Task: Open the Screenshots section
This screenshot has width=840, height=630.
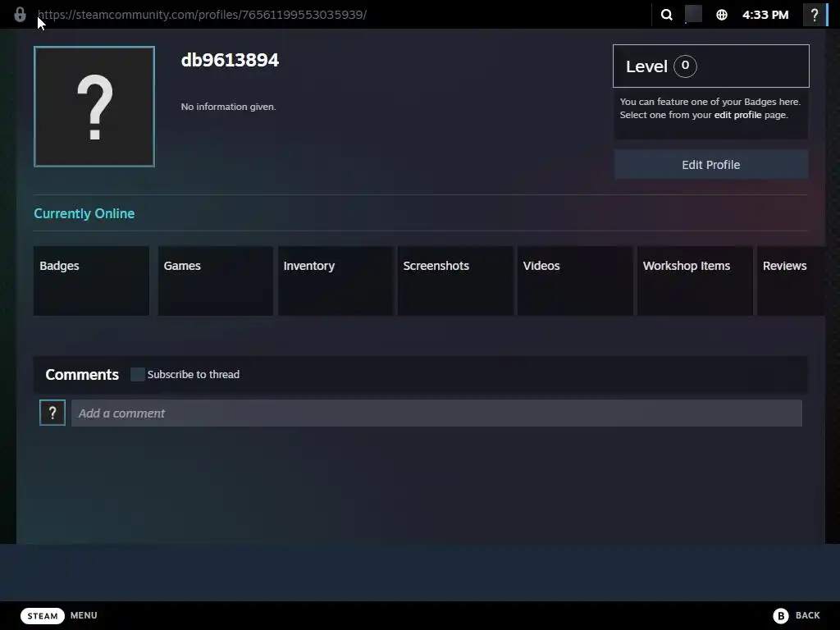Action: pos(455,281)
